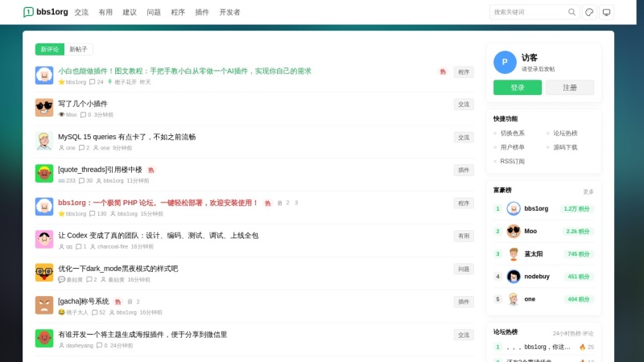Open post MySQL 15 queries 有点卡了
Viewport: 644px width, 362px height.
(x=127, y=137)
